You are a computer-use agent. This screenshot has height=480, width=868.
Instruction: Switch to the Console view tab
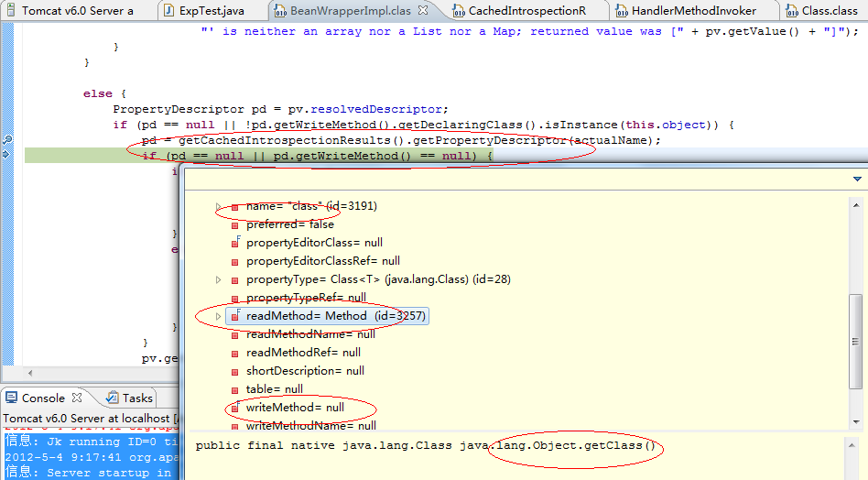(43, 398)
